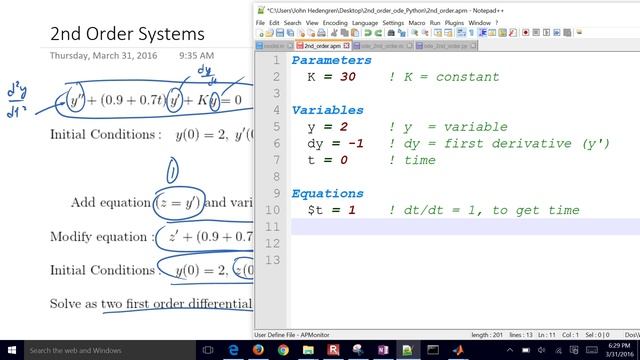Select the 2nd_order.apm tab

pyautogui.click(x=323, y=46)
